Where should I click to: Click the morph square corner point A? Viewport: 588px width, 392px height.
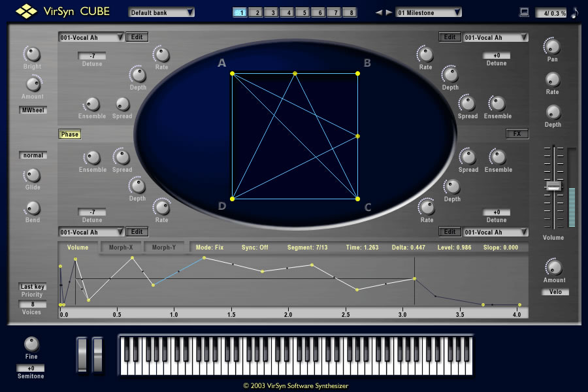[233, 74]
